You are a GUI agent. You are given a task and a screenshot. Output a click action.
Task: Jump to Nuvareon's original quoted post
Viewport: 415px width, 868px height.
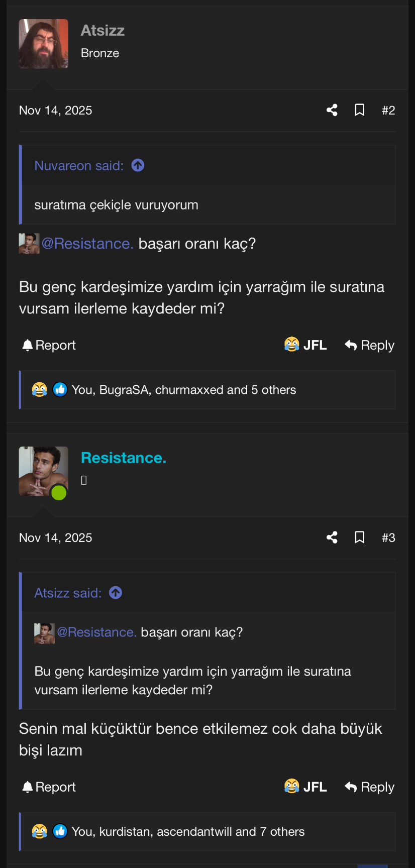[x=138, y=165]
